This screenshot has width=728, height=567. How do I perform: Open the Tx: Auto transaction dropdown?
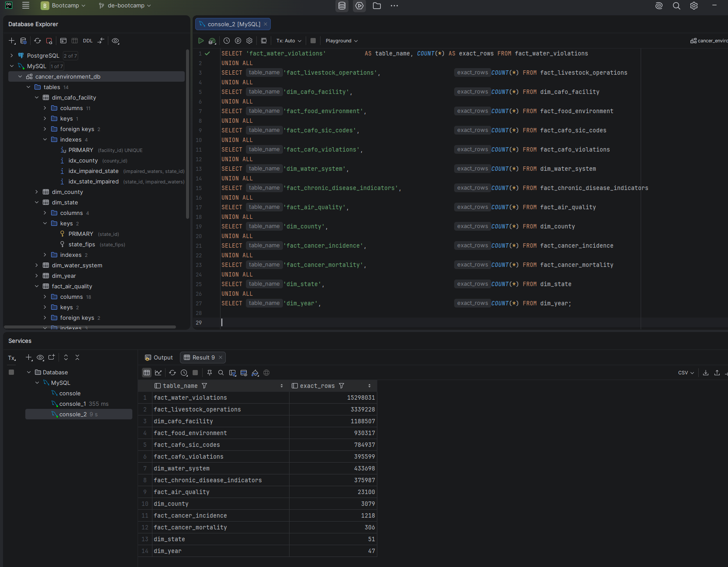click(x=289, y=41)
